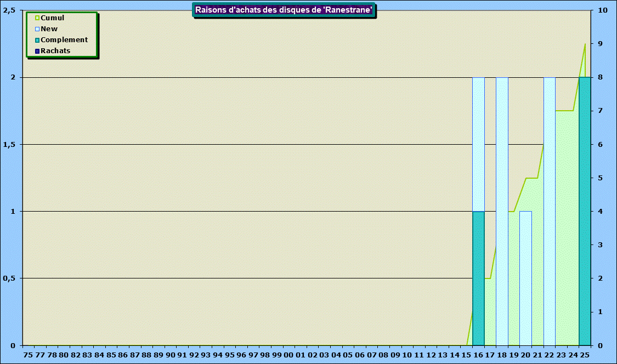This screenshot has width=617, height=364.
Task: Click the x-axis label '75'
Action: tap(29, 355)
